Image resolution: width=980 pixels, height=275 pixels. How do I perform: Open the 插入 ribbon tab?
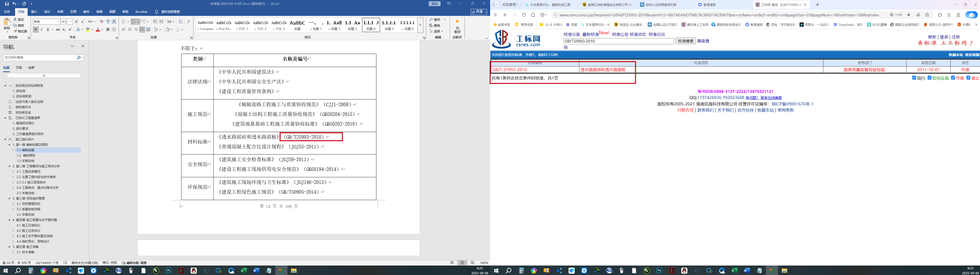tap(34, 12)
